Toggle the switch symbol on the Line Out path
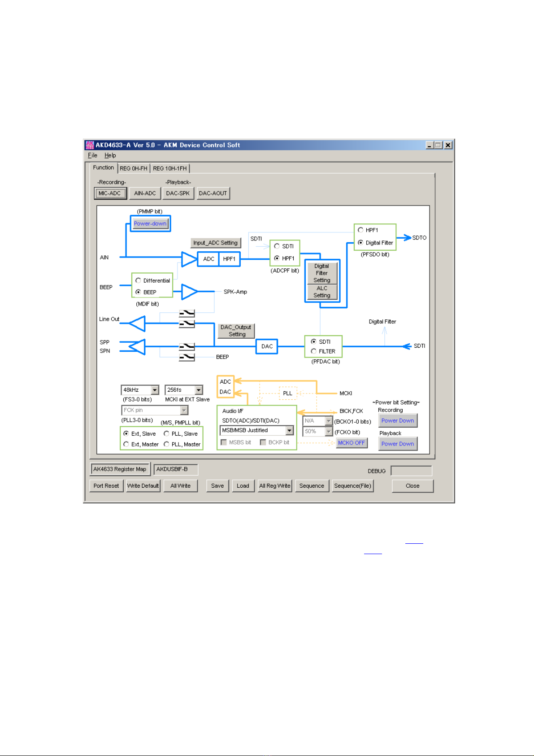534x756 pixels. (x=187, y=323)
